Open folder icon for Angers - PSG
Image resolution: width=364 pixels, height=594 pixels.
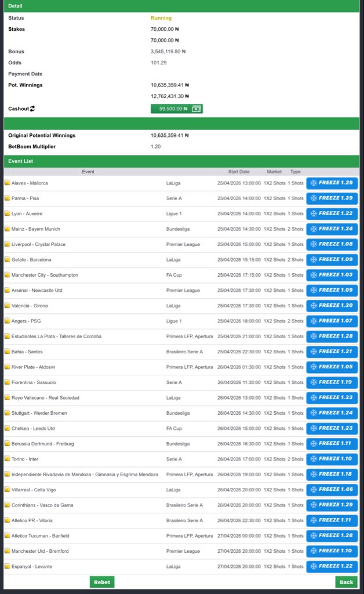tap(7, 320)
